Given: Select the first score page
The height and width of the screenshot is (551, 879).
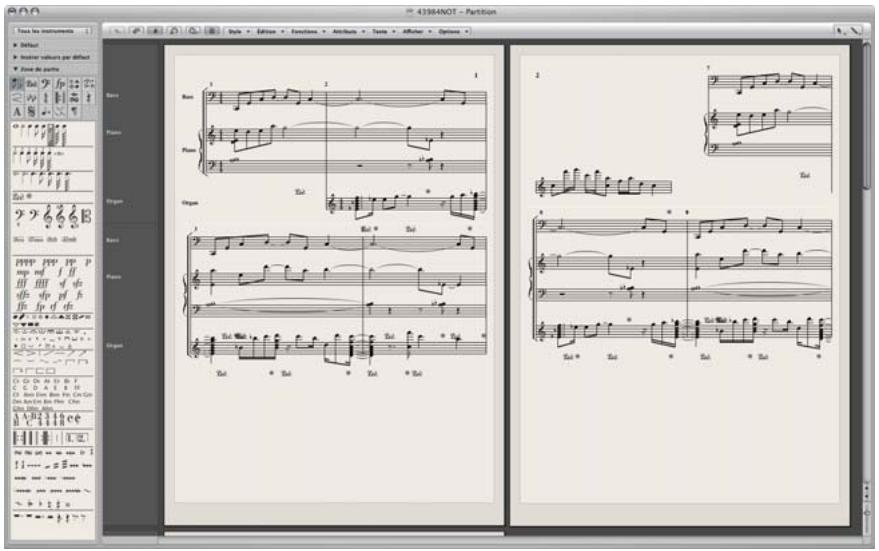Looking at the screenshot, I should tap(334, 285).
